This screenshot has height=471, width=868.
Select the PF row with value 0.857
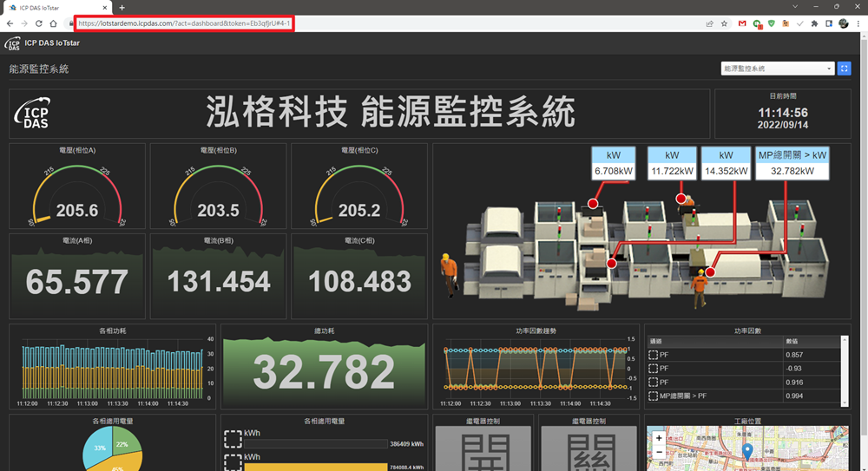pos(744,355)
